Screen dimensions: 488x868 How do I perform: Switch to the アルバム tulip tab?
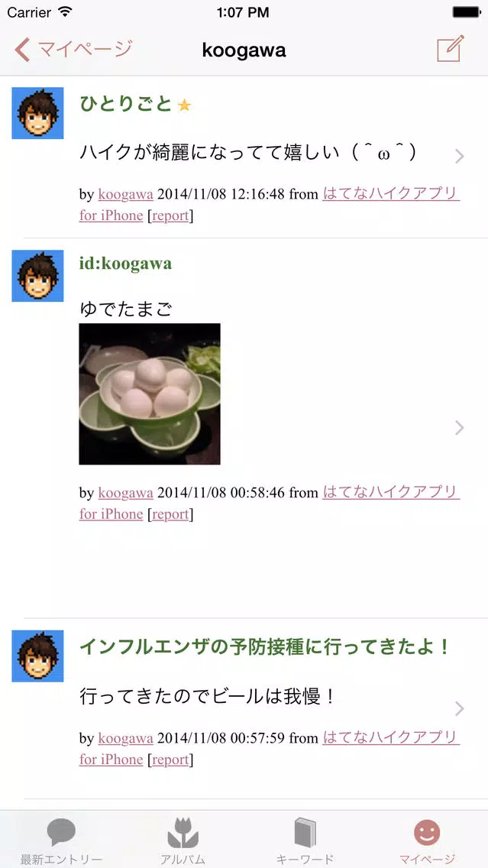(x=183, y=841)
